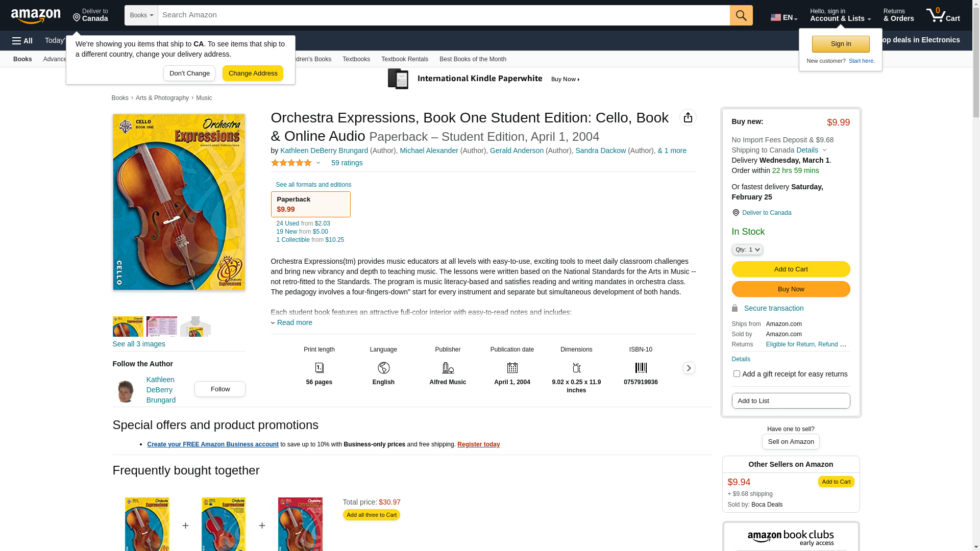Click the right arrow in product details carousel

[x=689, y=368]
